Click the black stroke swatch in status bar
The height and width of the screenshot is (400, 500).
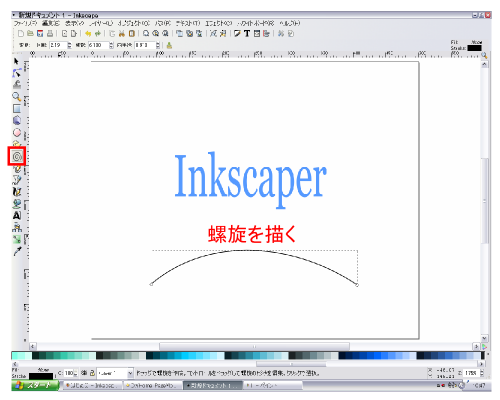pos(41,376)
